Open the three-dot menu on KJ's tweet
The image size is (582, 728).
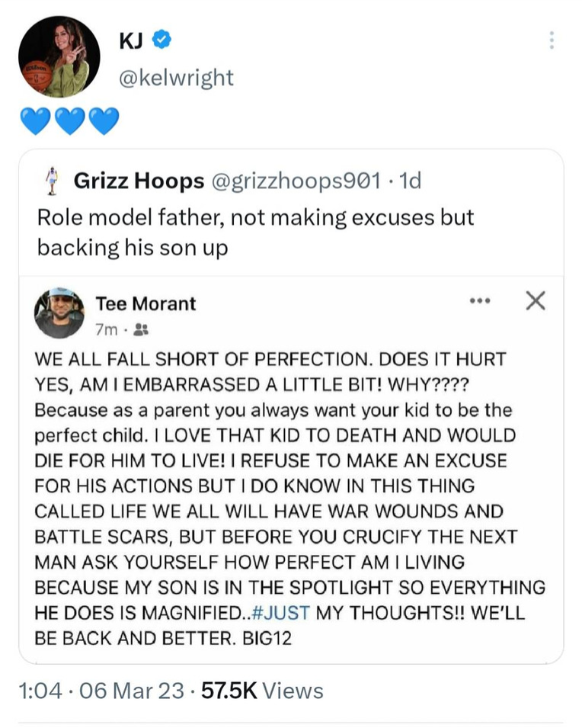pyautogui.click(x=552, y=39)
